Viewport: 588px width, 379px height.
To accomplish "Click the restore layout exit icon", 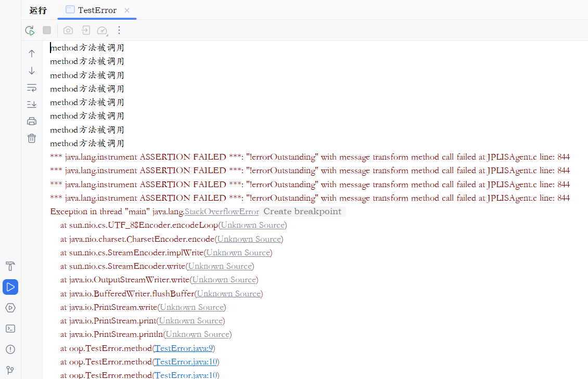I will [x=85, y=31].
